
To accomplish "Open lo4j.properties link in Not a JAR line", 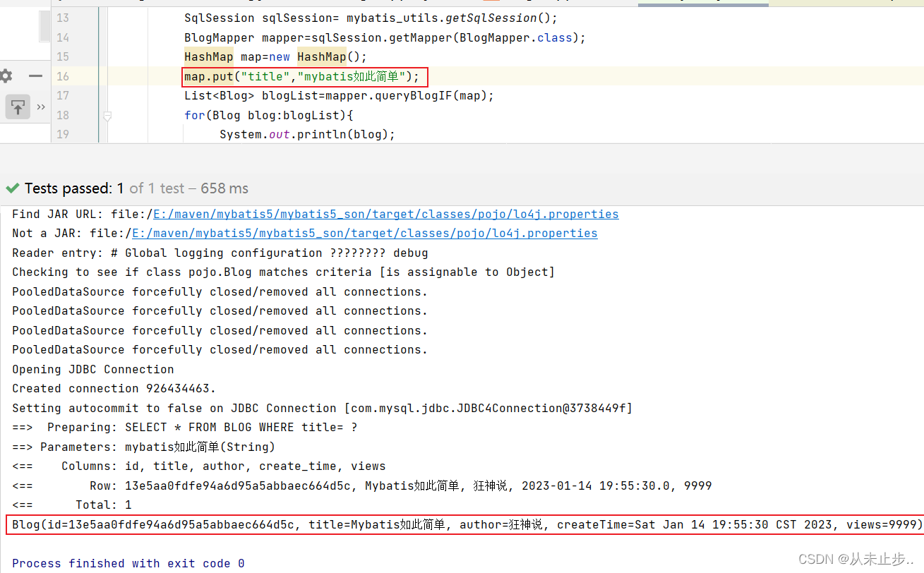I will tap(365, 233).
